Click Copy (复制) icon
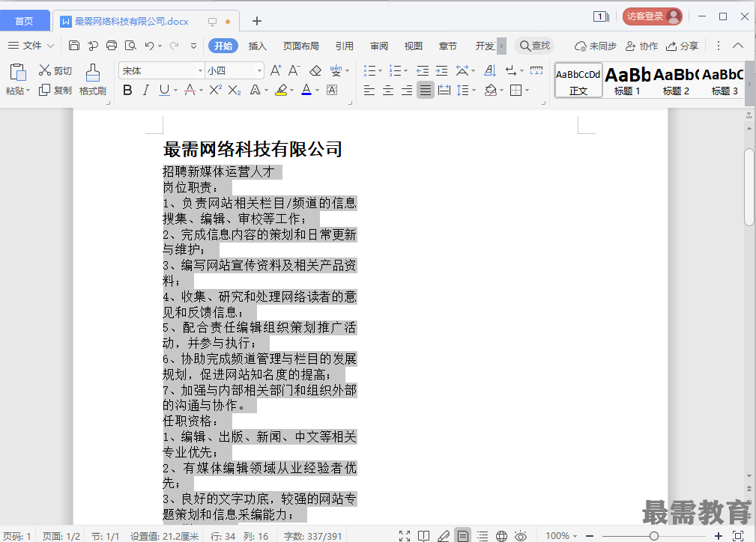Image resolution: width=756 pixels, height=542 pixels. pos(44,90)
